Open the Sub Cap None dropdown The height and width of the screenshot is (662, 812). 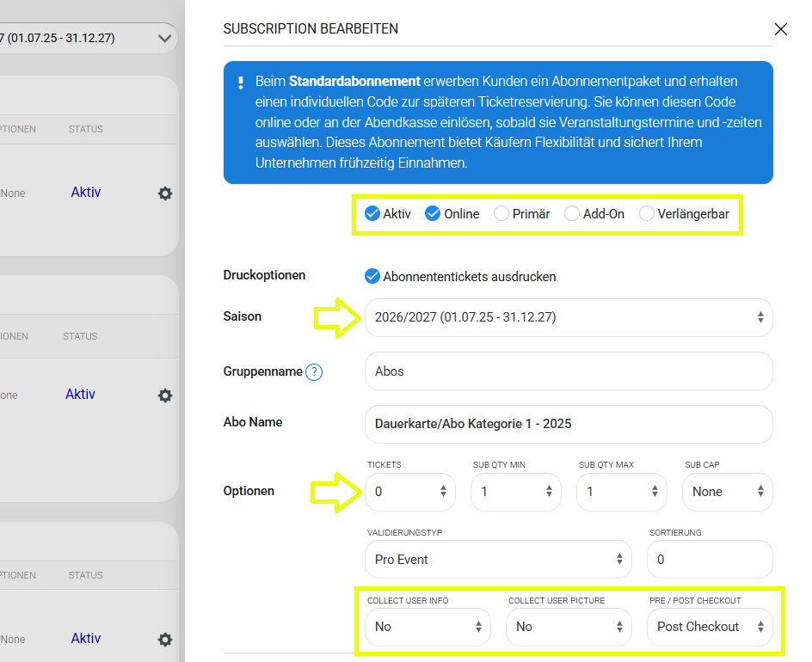(x=727, y=492)
